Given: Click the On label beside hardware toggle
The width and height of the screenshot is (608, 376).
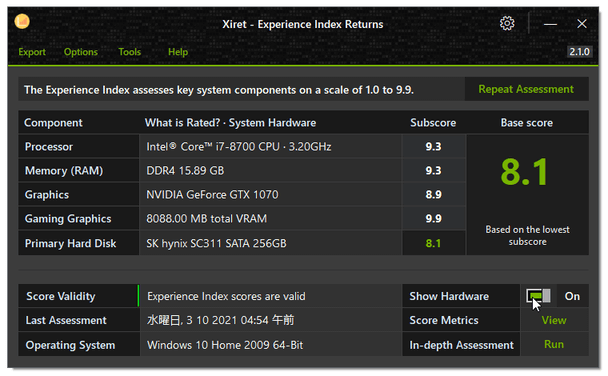Looking at the screenshot, I should point(572,296).
